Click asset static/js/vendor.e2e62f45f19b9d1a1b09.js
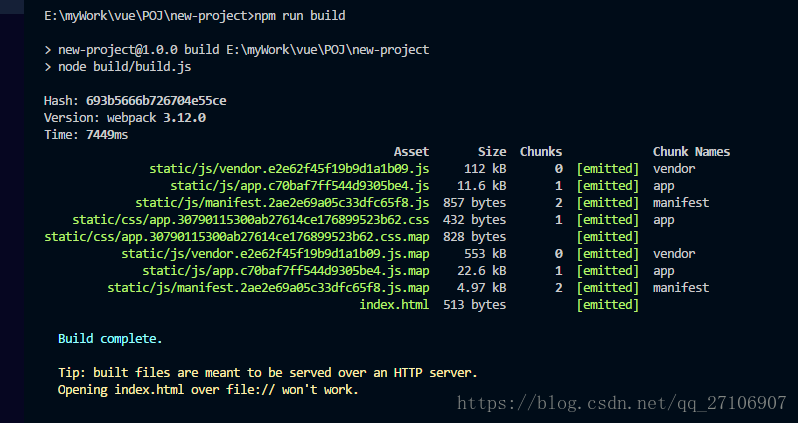This screenshot has width=798, height=423. coord(289,168)
